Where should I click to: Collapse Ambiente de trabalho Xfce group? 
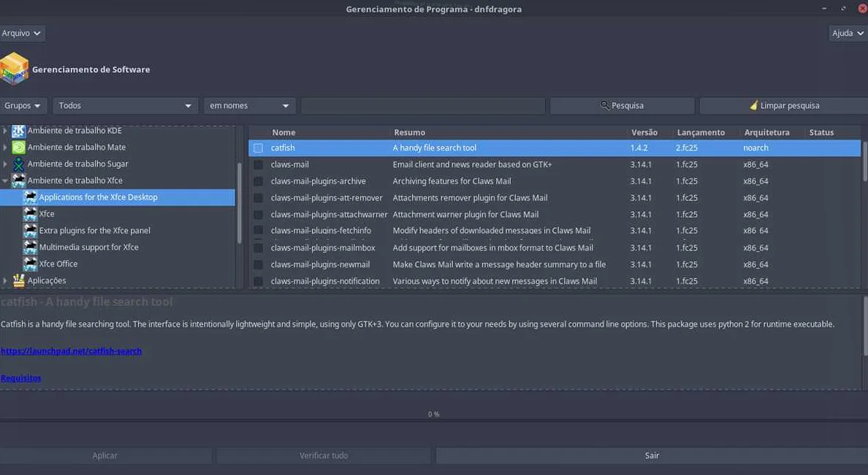[5, 180]
